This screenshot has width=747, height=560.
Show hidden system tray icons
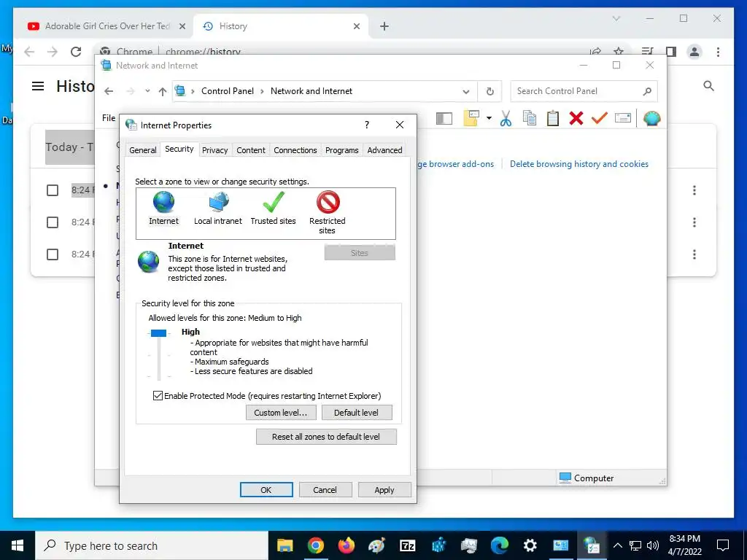[617, 545]
